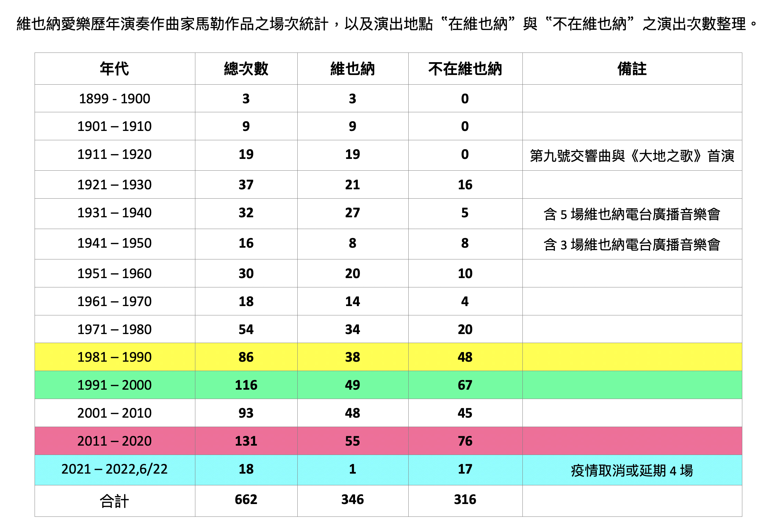Click total count 86 in yellow row

click(x=246, y=357)
